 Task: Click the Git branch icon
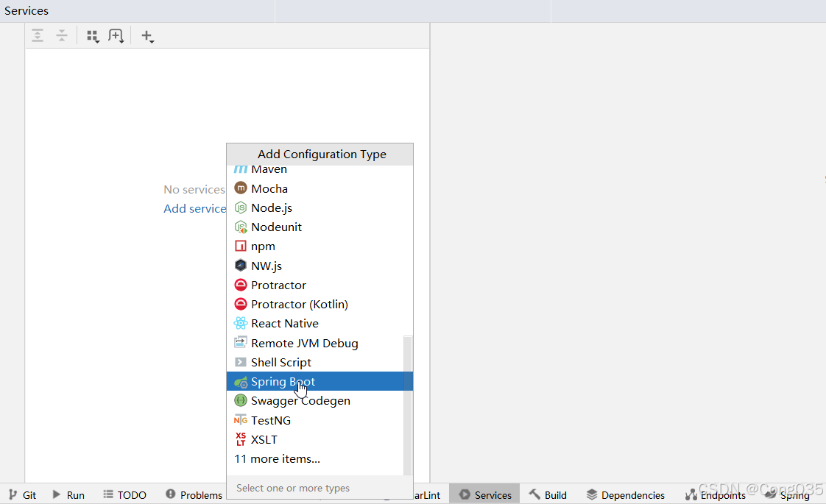coord(13,494)
